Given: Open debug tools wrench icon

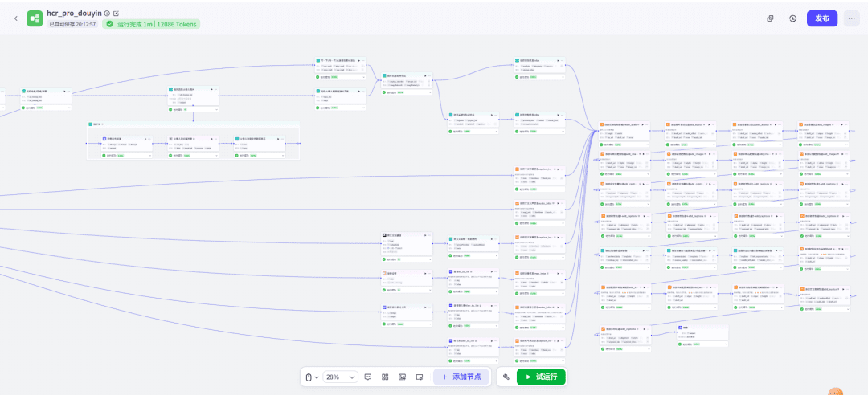Looking at the screenshot, I should pyautogui.click(x=506, y=377).
